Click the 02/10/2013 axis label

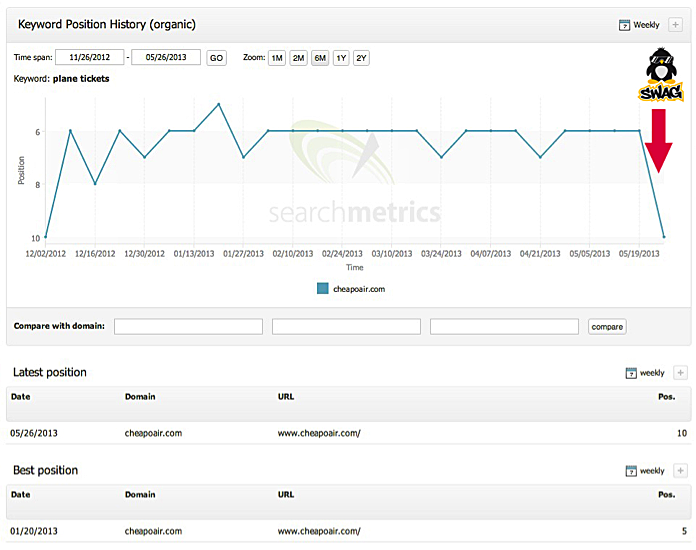click(293, 254)
